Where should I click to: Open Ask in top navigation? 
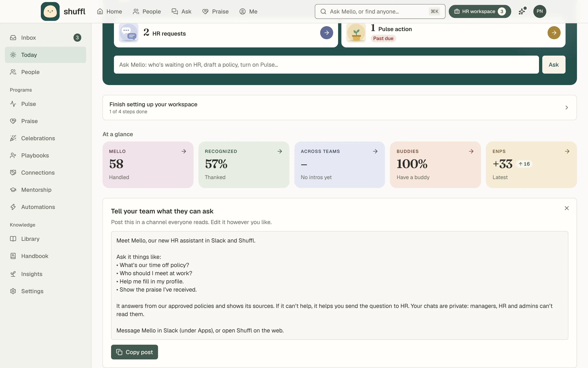click(x=182, y=11)
